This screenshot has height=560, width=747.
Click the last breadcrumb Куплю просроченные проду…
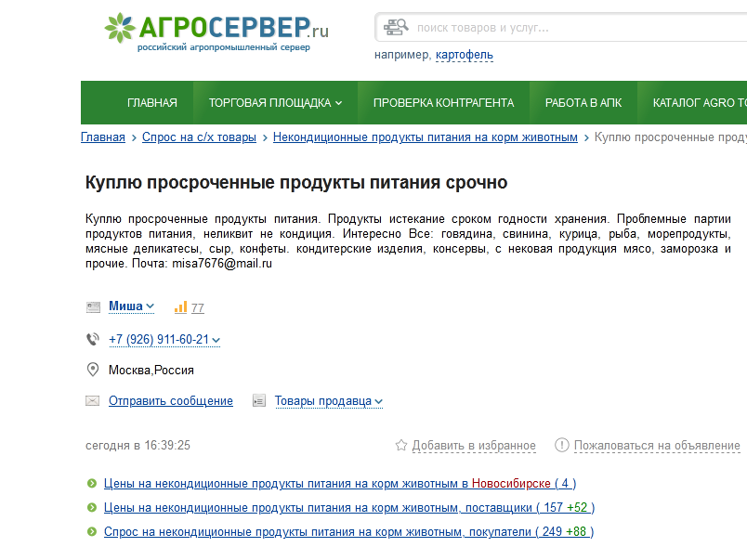click(671, 137)
